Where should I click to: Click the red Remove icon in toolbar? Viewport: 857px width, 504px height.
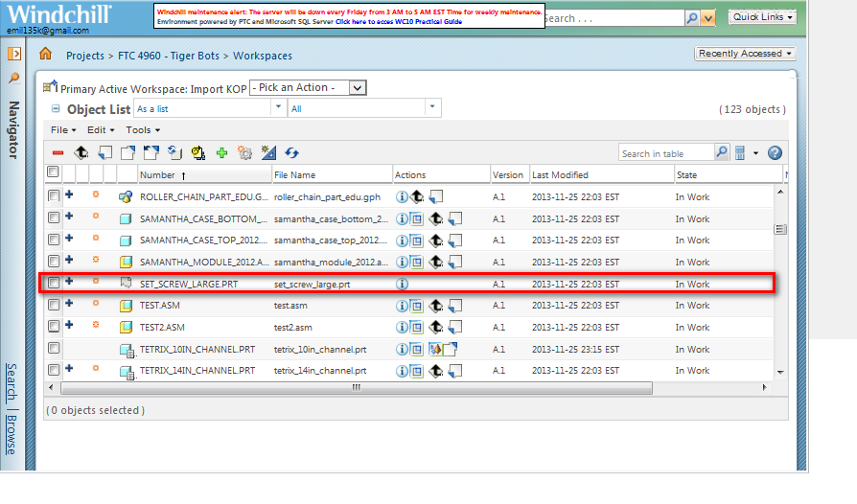pos(58,153)
